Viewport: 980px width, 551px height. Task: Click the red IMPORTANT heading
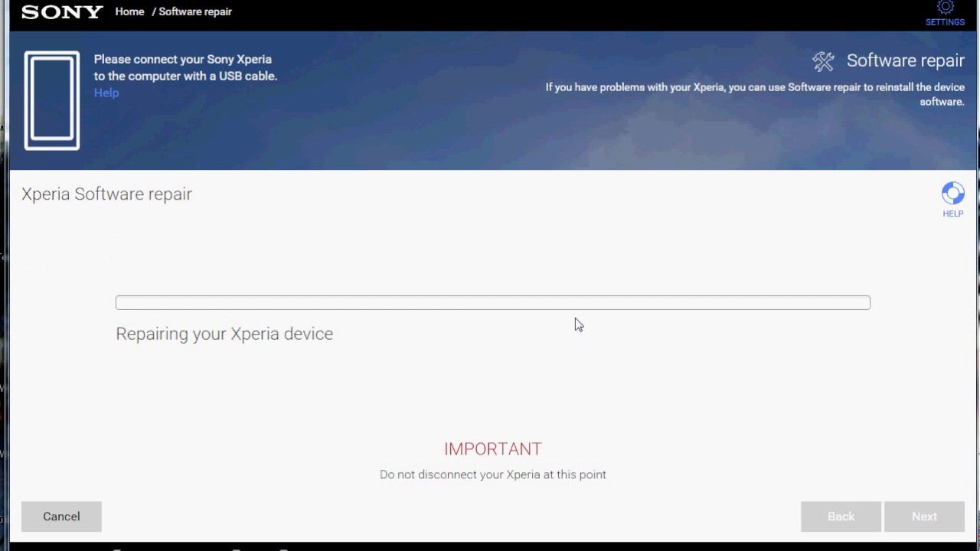point(493,448)
